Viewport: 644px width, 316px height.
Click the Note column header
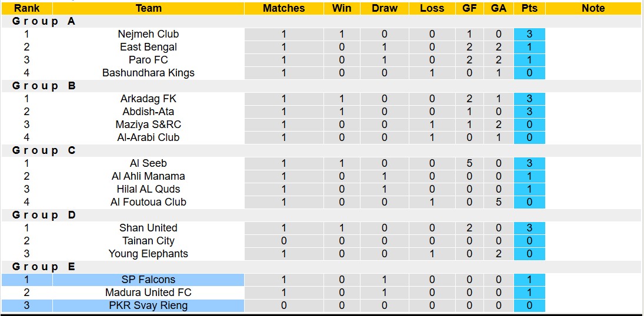tap(593, 8)
